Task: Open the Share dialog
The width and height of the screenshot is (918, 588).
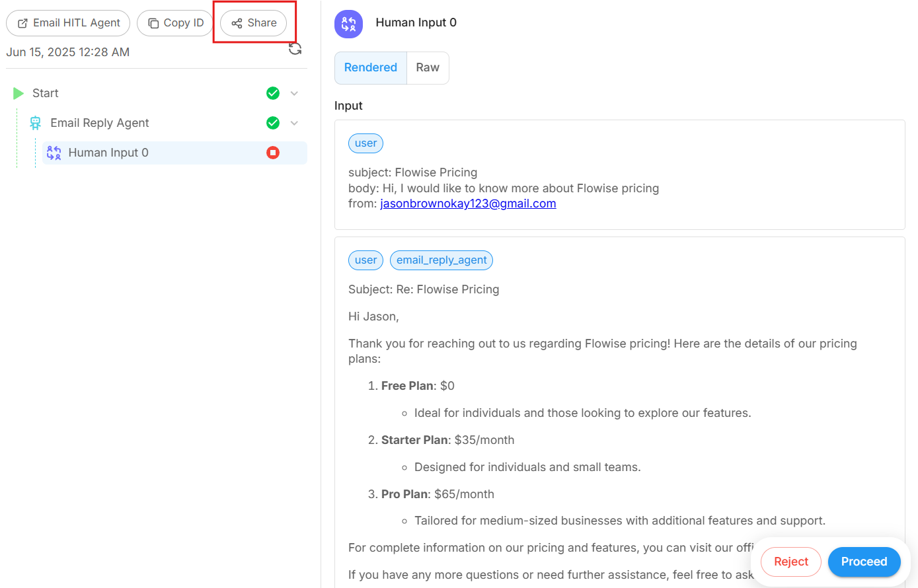Action: [x=254, y=23]
